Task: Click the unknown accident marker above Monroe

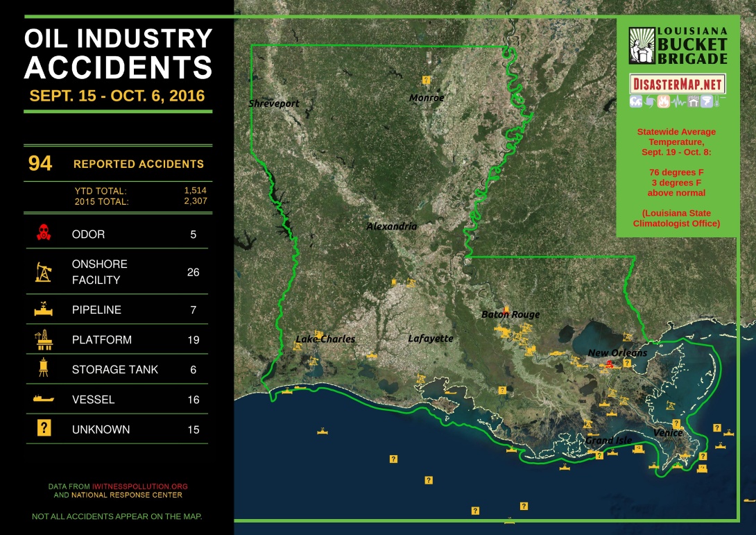Action: [426, 80]
